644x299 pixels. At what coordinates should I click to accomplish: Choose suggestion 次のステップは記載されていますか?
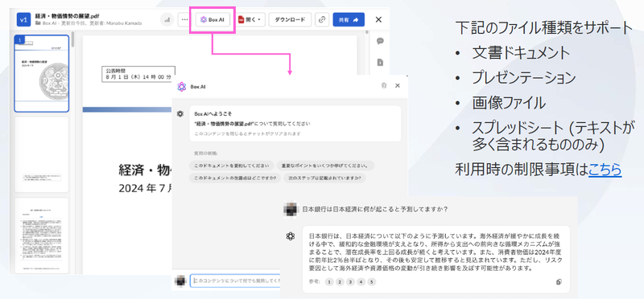pyautogui.click(x=325, y=178)
